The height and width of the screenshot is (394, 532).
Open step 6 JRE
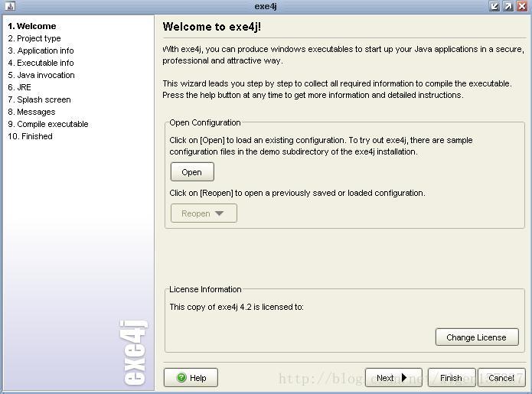[x=19, y=87]
